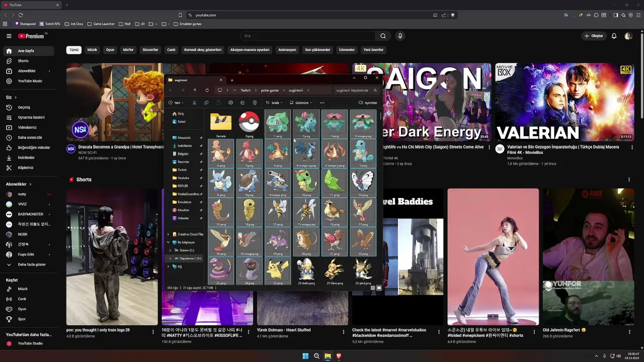This screenshot has width=644, height=362.
Task: Select the 0.png Pokeball thumbnail
Action: click(x=249, y=124)
